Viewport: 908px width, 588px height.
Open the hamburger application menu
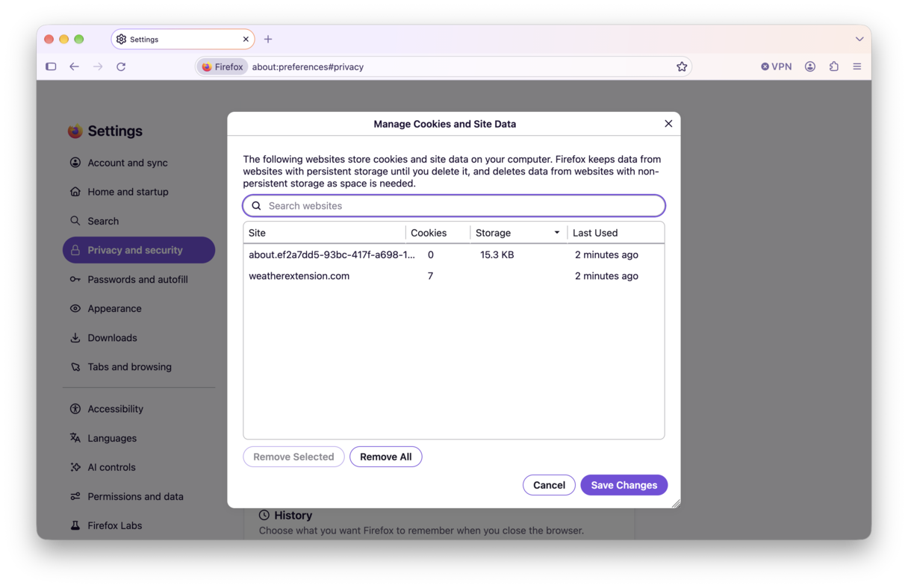coord(857,66)
